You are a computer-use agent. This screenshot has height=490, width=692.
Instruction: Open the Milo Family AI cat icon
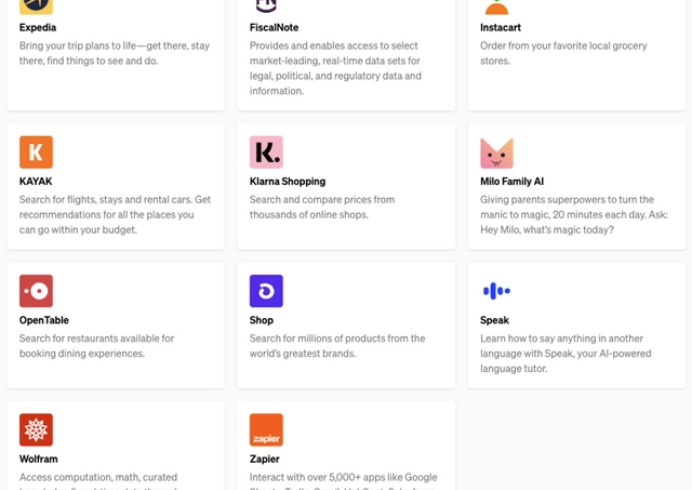(496, 153)
